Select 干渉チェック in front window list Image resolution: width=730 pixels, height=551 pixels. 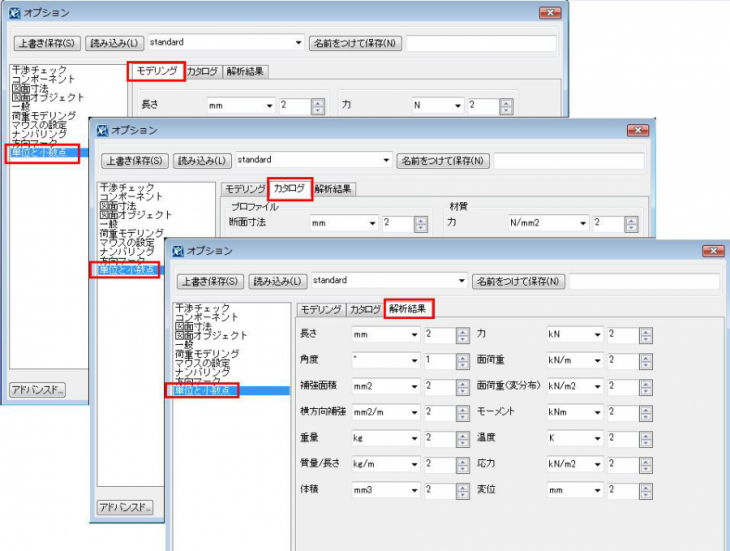(x=203, y=308)
